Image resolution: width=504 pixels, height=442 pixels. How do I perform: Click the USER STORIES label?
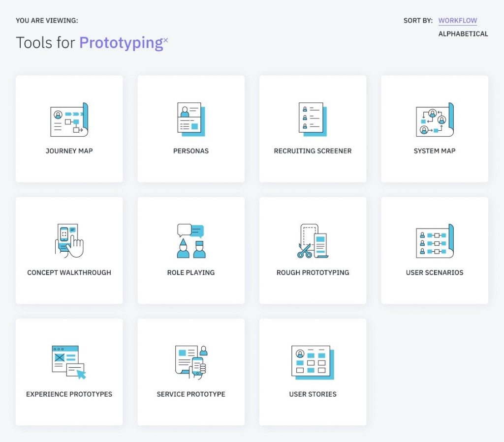[x=313, y=394]
